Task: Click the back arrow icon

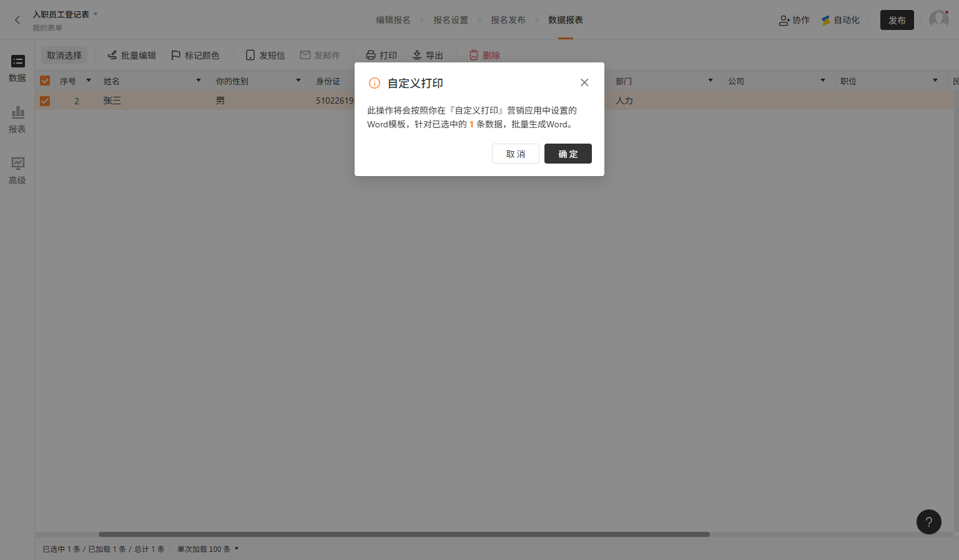Action: pos(17,20)
